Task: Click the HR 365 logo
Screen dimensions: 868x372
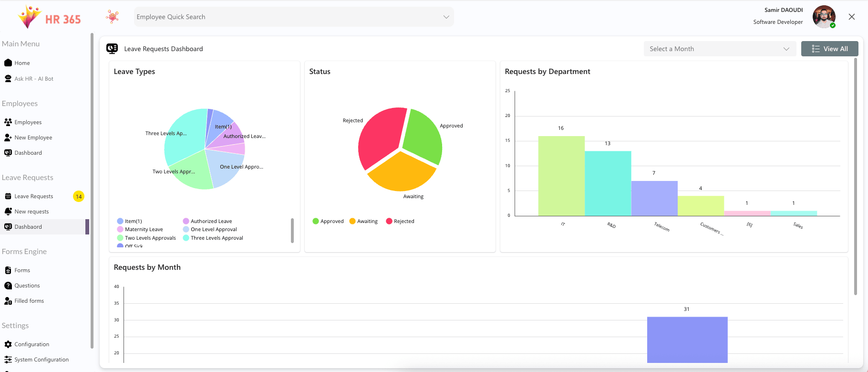Action: pyautogui.click(x=49, y=18)
